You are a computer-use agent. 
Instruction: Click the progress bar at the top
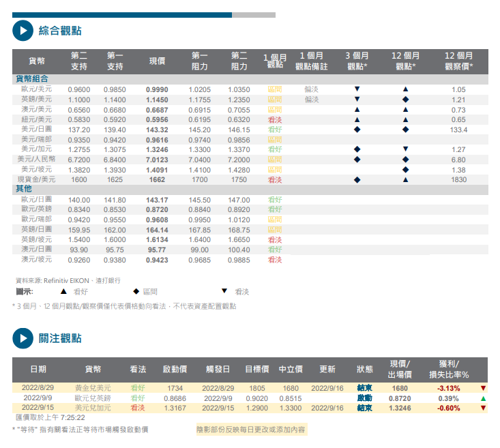(143, 14)
